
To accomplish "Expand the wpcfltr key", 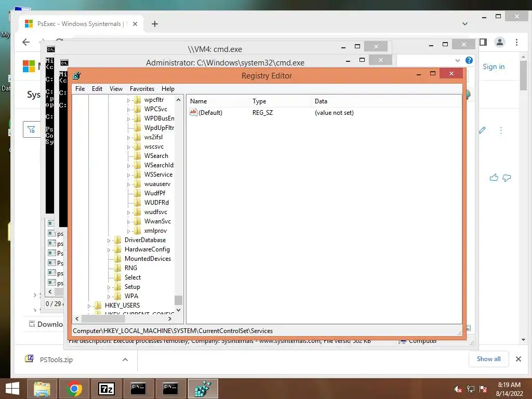I will tap(129, 100).
